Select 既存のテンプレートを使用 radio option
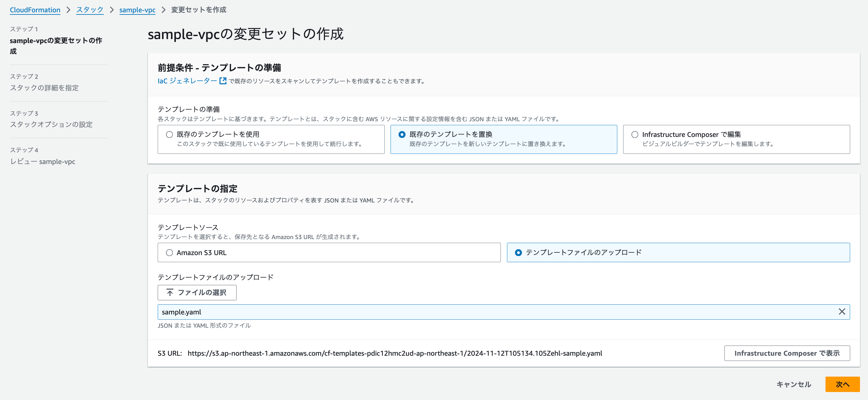Viewport: 868px width, 400px height. pos(169,135)
